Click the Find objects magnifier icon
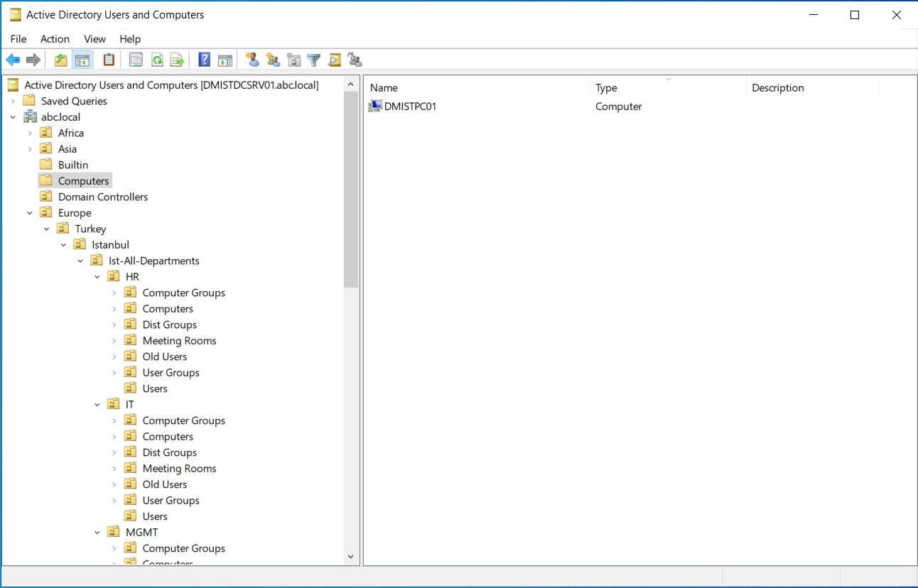This screenshot has width=918, height=588. pos(334,60)
